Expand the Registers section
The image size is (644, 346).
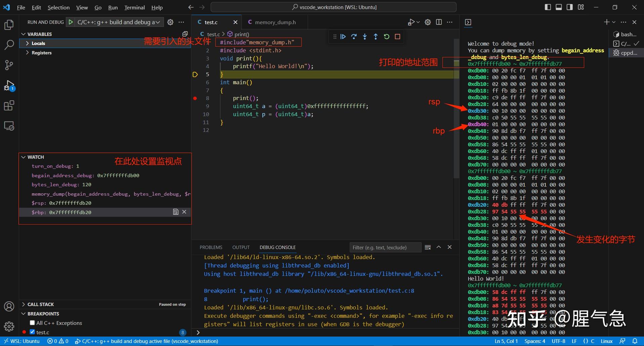pyautogui.click(x=27, y=53)
